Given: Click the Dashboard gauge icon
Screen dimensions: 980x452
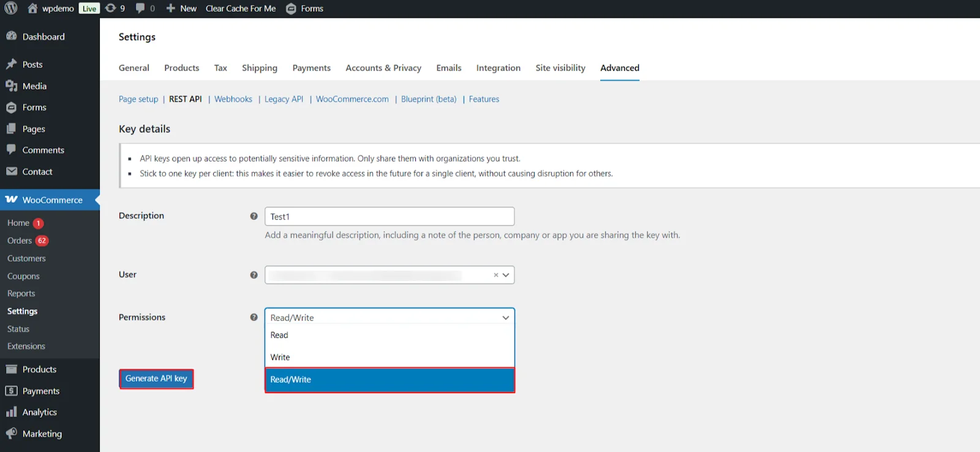Looking at the screenshot, I should coord(11,36).
